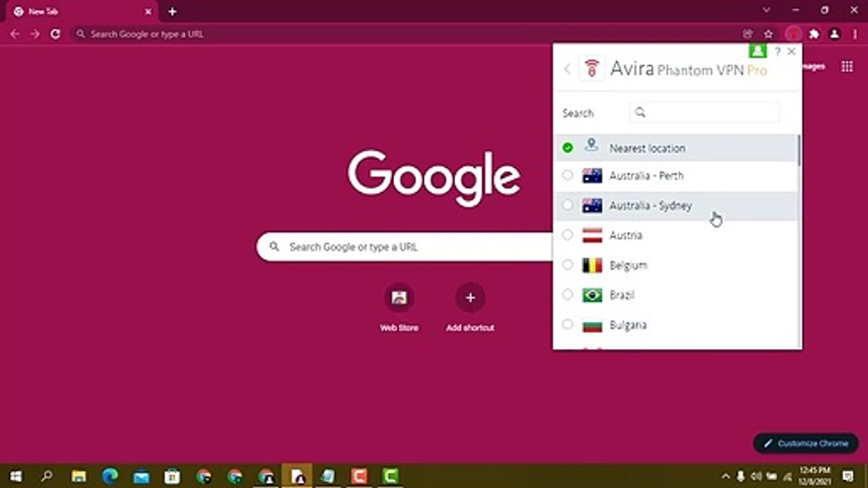Open the Windows Start menu
The height and width of the screenshot is (488, 868).
15,476
